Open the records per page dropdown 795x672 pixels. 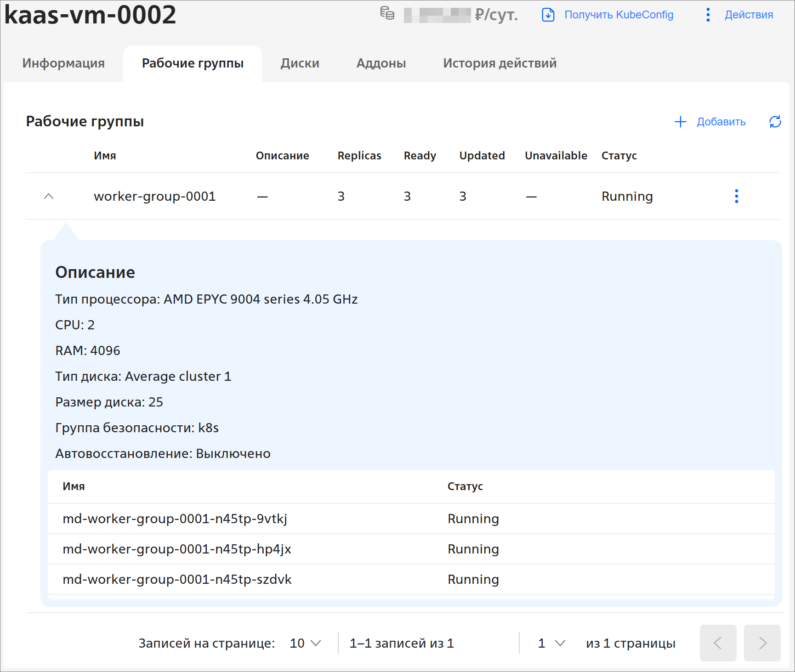(305, 643)
